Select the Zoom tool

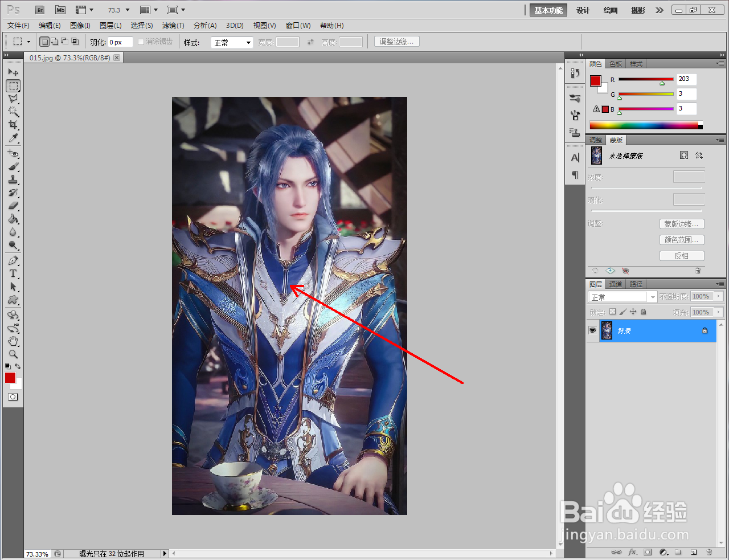(13, 354)
